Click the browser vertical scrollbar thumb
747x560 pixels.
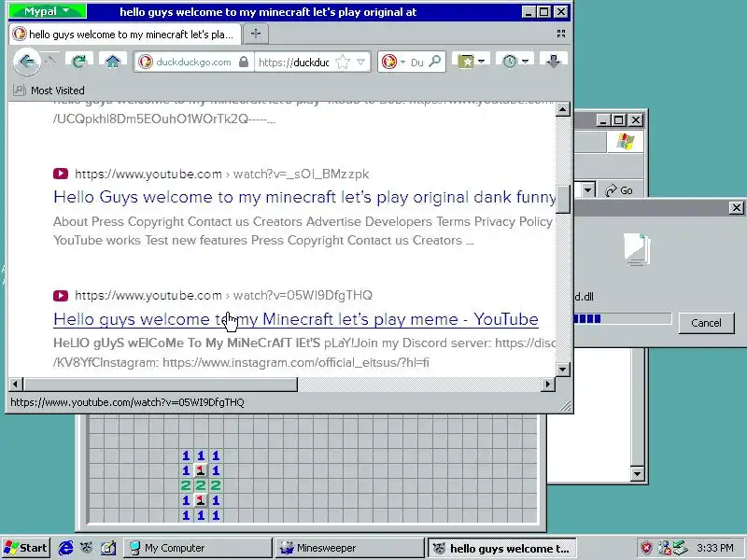[x=563, y=199]
